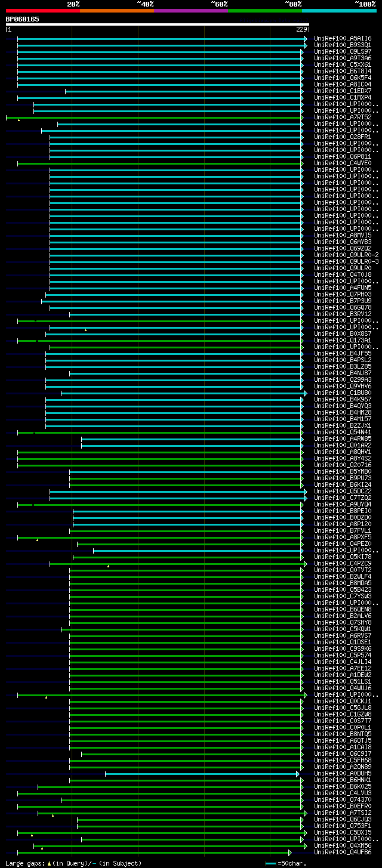382x868 pixels.
Task: Click the UniRef100_B4NJ87 label
Action: pos(343,373)
